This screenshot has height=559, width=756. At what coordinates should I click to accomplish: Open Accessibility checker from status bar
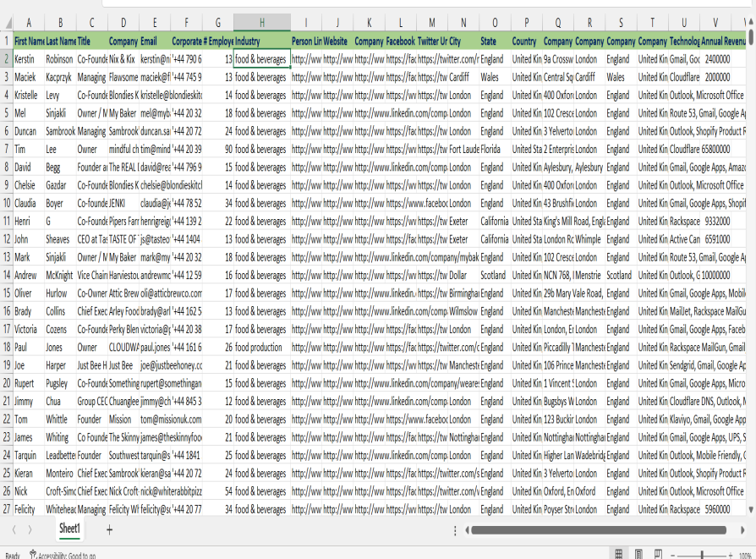pyautogui.click(x=63, y=555)
